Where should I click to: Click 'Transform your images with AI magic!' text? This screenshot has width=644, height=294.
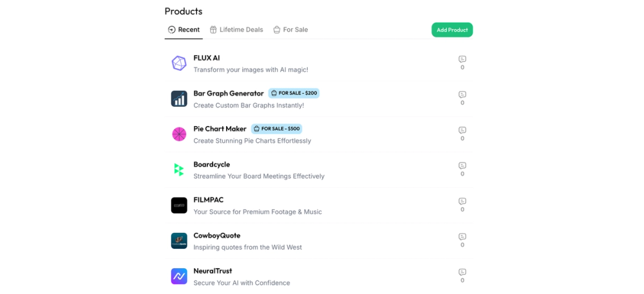(x=251, y=69)
